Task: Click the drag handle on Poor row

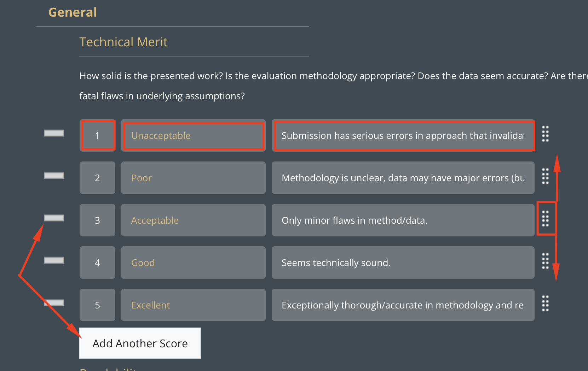Action: (x=545, y=176)
